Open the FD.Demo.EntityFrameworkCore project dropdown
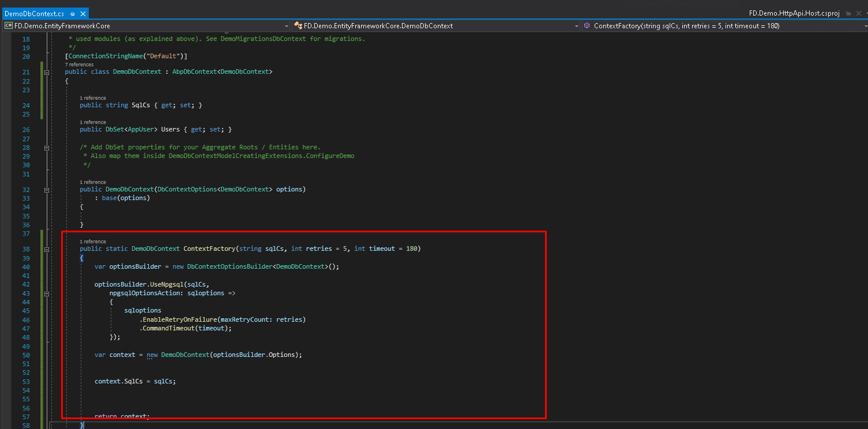This screenshot has width=868, height=429. point(287,26)
